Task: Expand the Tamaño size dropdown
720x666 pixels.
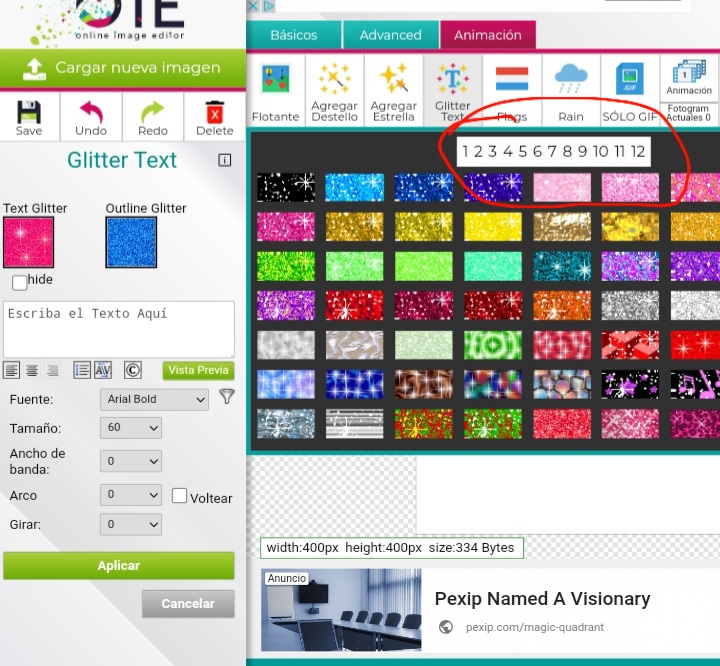Action: [131, 428]
